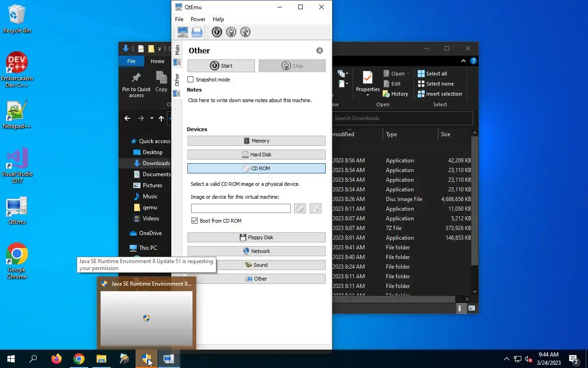Open the QtEmu Power menu
The image size is (588, 368).
198,19
